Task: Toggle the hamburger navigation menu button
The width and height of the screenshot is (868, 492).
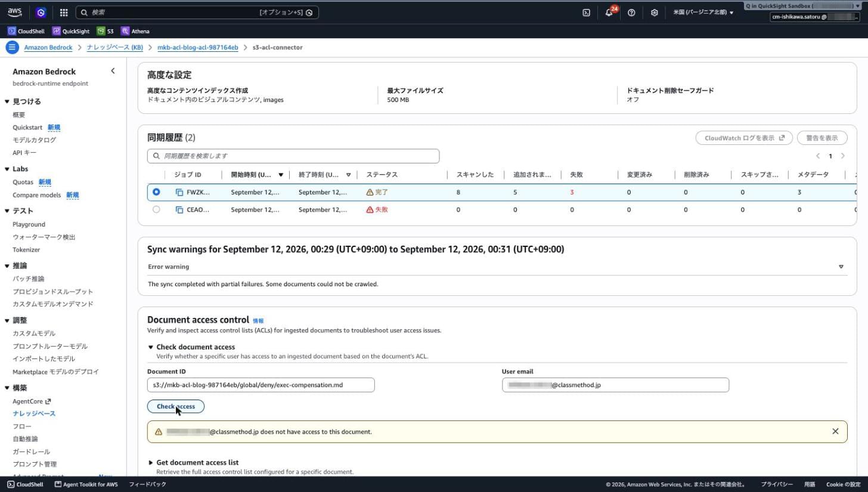Action: [12, 48]
